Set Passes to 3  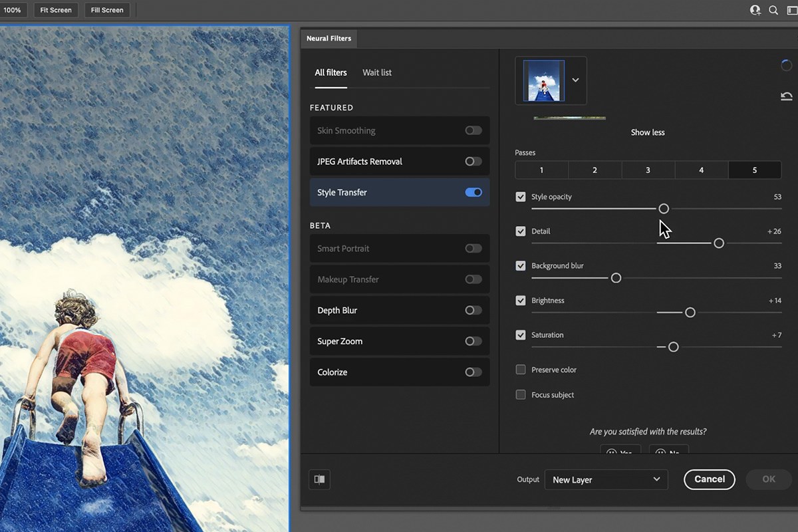pos(648,170)
